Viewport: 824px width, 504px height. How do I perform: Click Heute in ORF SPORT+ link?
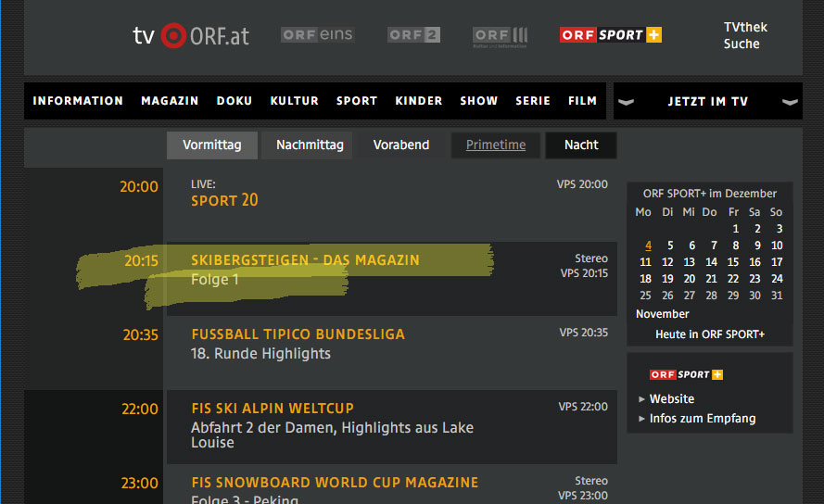710,334
